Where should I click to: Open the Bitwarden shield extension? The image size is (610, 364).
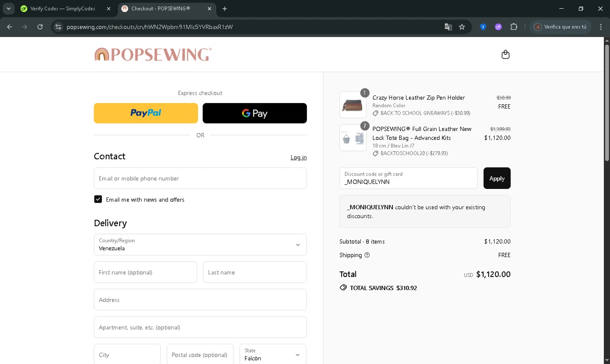point(483,27)
